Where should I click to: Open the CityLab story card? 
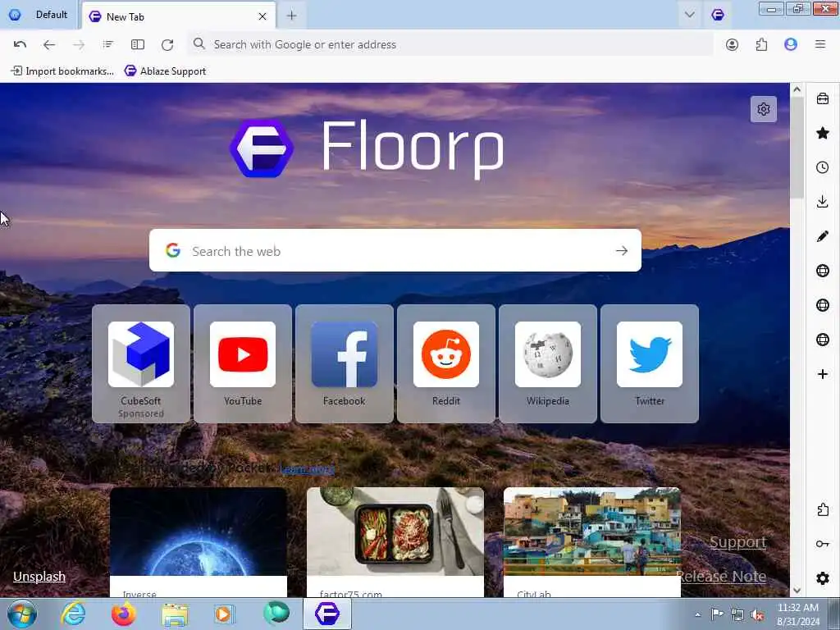[x=592, y=542]
